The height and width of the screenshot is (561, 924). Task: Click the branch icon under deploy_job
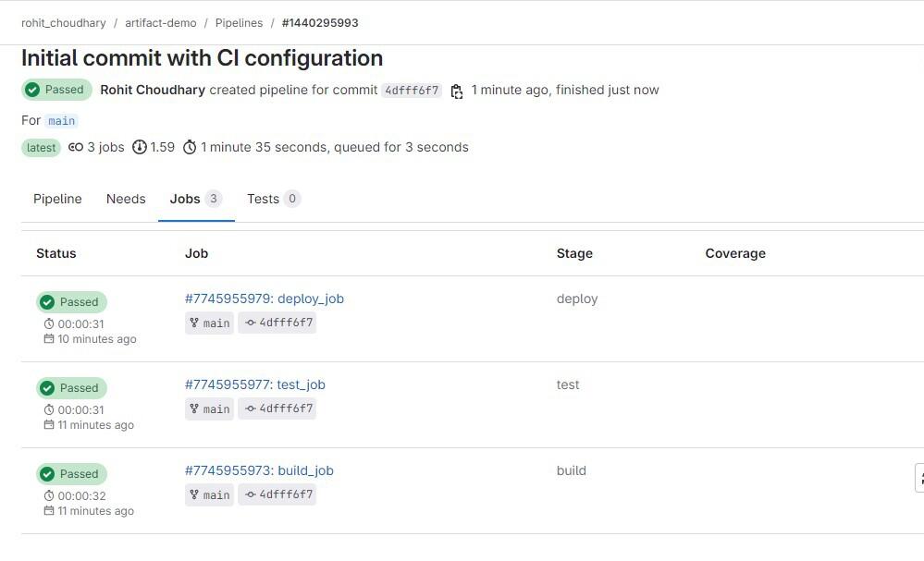coord(194,323)
